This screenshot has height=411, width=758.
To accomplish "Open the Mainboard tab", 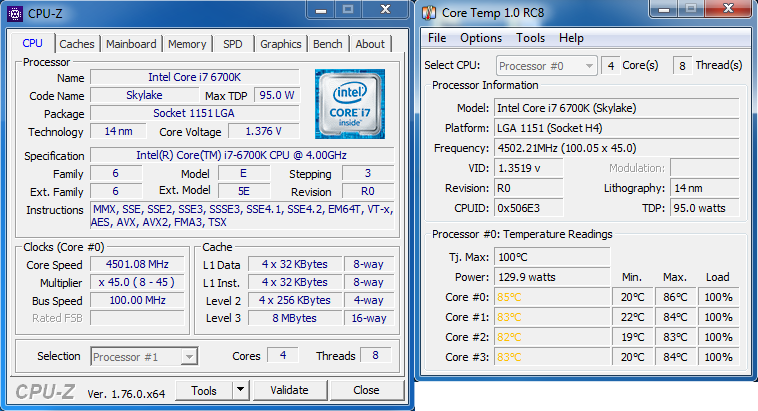I will tap(131, 44).
